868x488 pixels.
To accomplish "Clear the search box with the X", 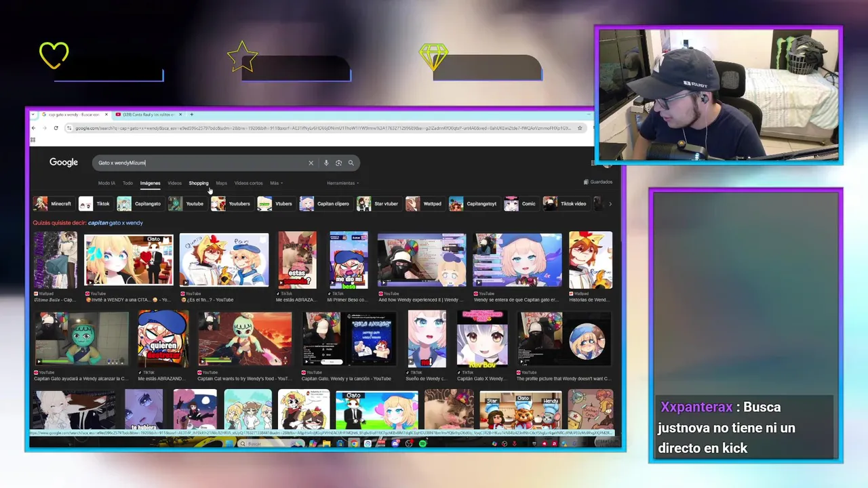I will point(311,163).
